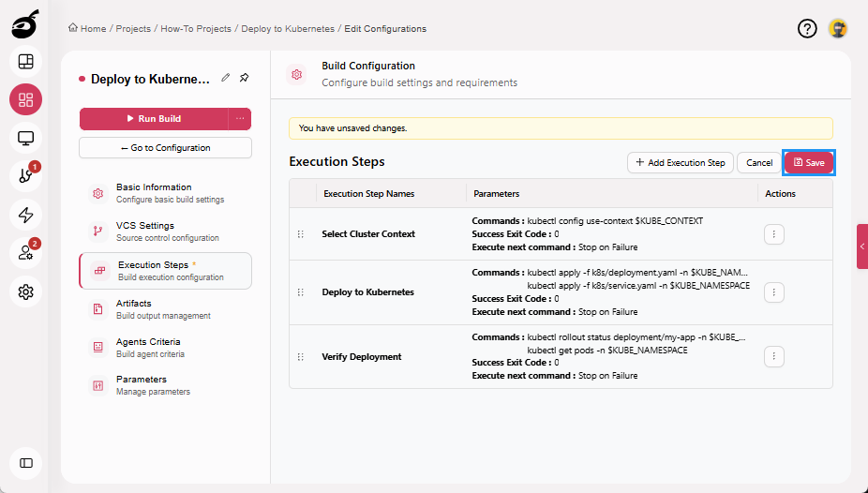Screen dimensions: 868x493
Task: Click the app logo at top left
Action: pyautogui.click(x=25, y=24)
